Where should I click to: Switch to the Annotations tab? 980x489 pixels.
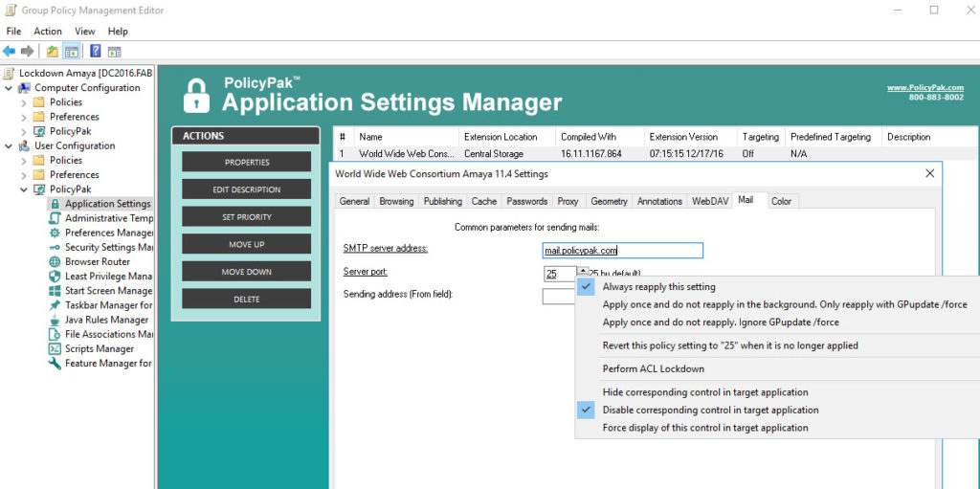(x=659, y=201)
